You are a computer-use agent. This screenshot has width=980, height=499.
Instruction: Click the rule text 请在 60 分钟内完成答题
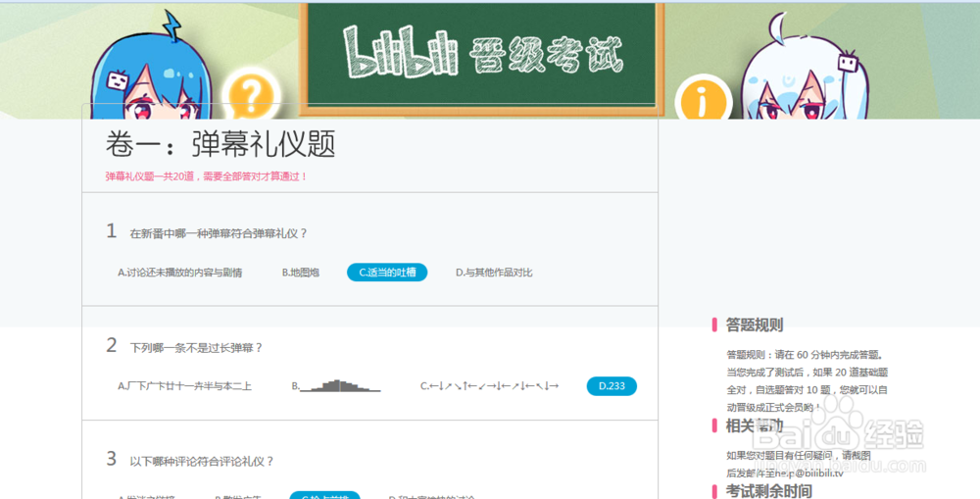[829, 355]
